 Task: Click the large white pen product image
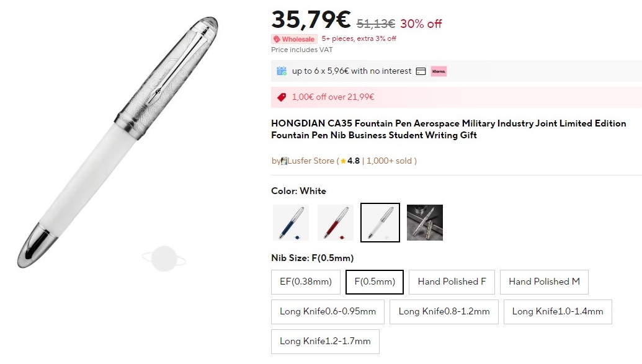click(118, 143)
